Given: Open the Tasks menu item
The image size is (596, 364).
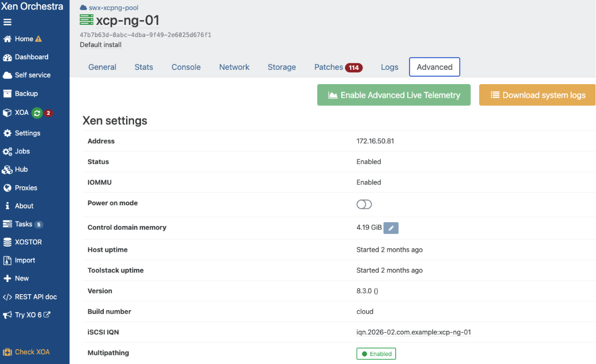Looking at the screenshot, I should coord(22,224).
